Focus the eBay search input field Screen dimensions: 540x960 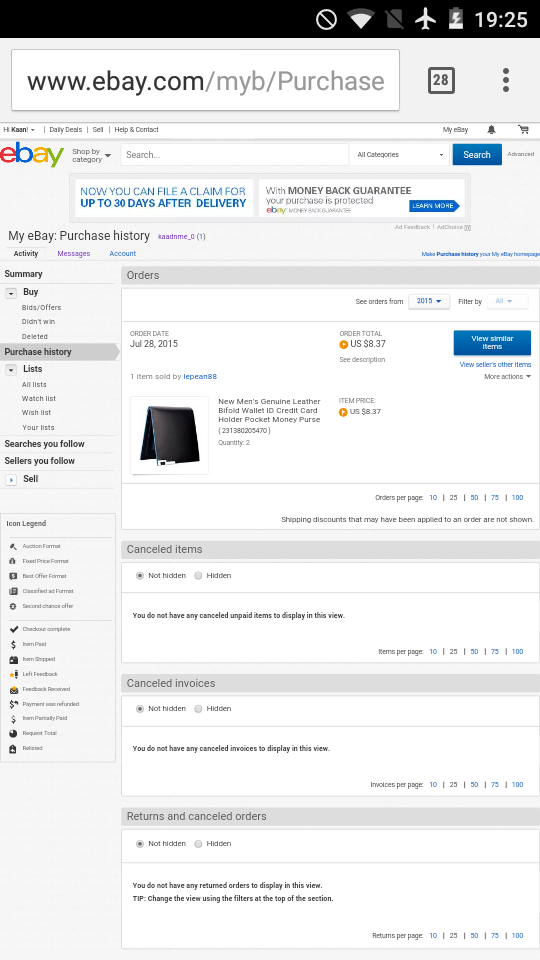coord(234,155)
